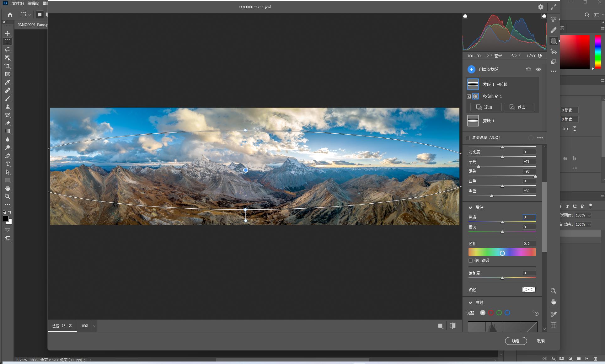Viewport: 605px width, 364px height.
Task: Collapse the 颜色 section
Action: 470,207
